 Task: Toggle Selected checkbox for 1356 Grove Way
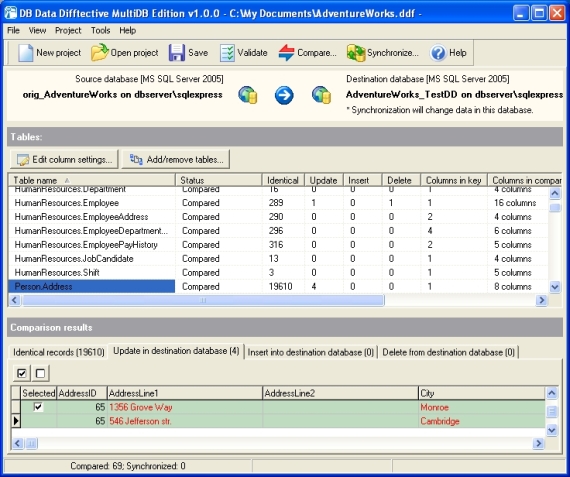coord(38,407)
